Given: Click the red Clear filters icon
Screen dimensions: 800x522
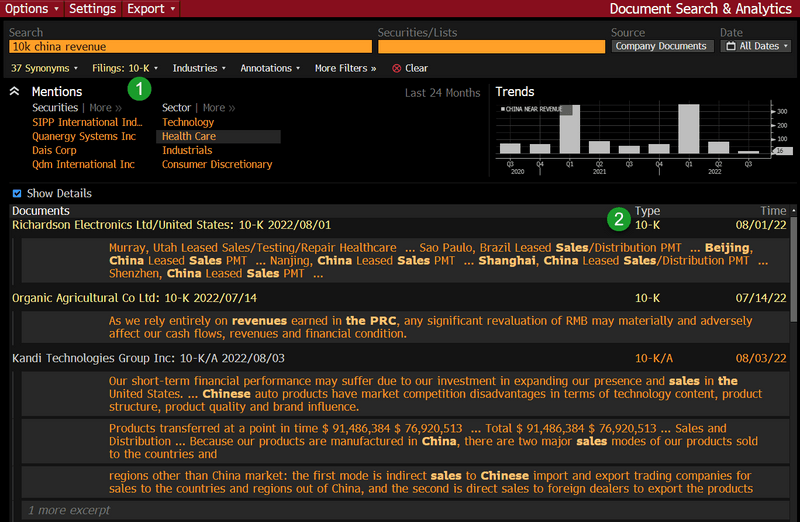Looking at the screenshot, I should (x=397, y=69).
